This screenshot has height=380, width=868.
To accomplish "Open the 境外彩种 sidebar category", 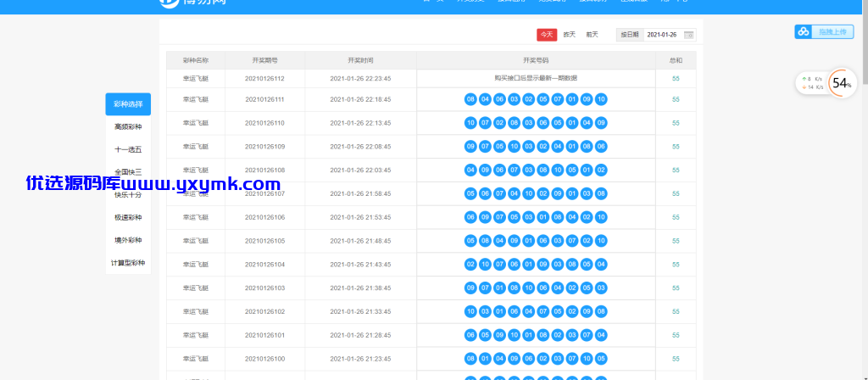I will [x=128, y=240].
